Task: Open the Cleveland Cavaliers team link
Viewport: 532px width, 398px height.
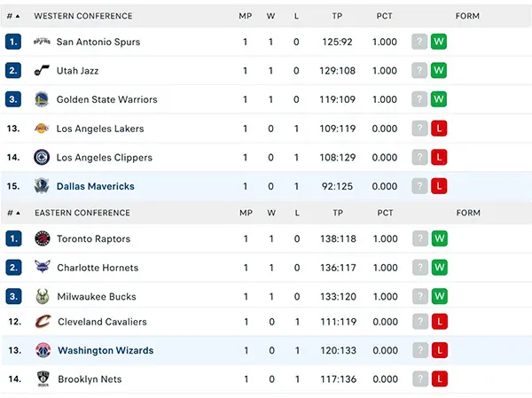Action: click(102, 322)
